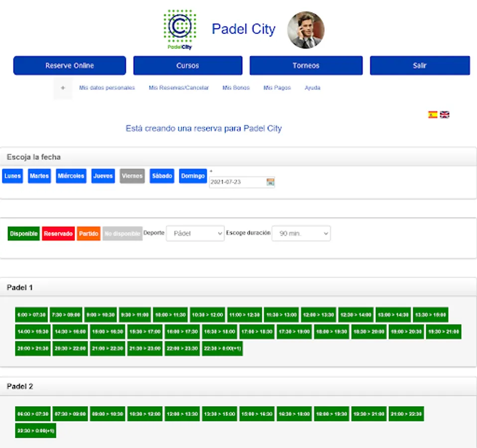The width and height of the screenshot is (477, 448).
Task: Click the date field showing 2021-07-23
Action: click(238, 182)
